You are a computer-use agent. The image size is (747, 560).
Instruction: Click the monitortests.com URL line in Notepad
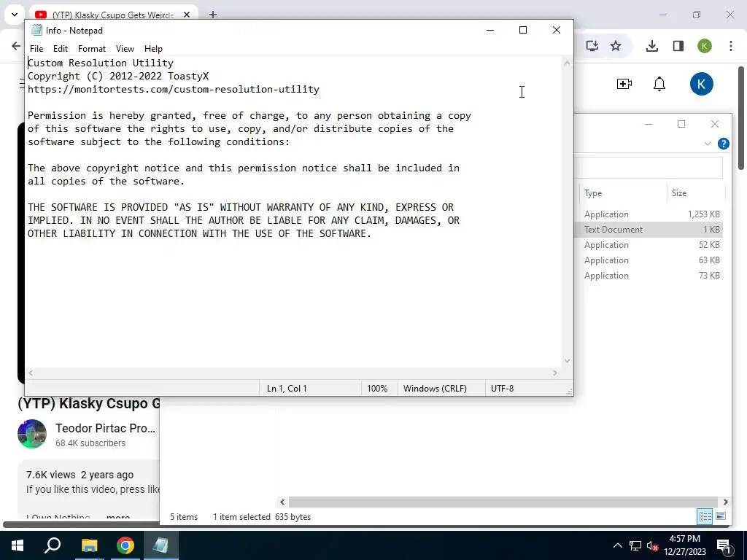174,89
